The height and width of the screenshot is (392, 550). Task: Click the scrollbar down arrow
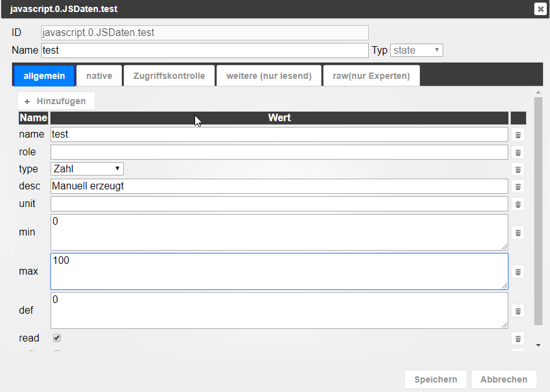click(538, 345)
